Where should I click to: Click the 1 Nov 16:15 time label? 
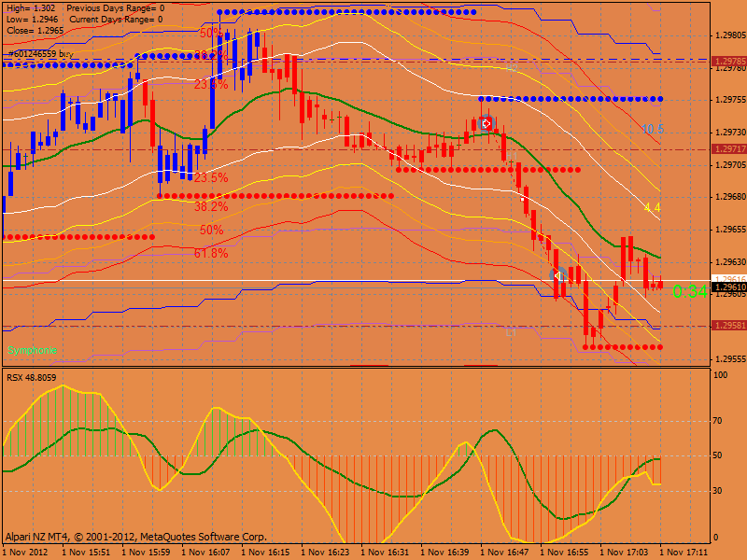click(x=265, y=553)
